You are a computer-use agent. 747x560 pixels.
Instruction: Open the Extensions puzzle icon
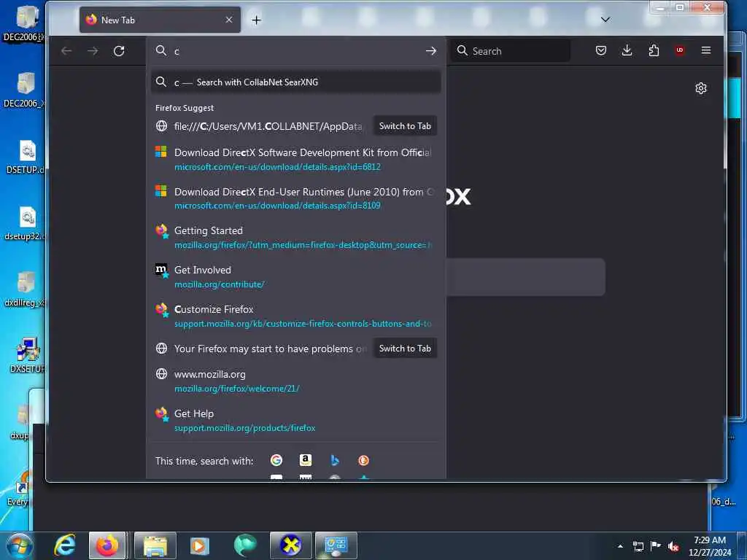tap(654, 50)
